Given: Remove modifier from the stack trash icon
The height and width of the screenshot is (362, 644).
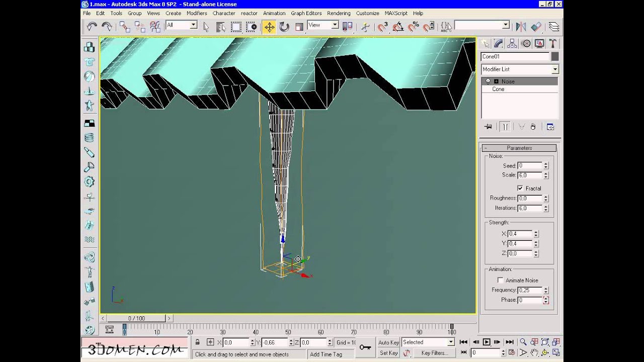Looking at the screenshot, I should click(x=533, y=127).
